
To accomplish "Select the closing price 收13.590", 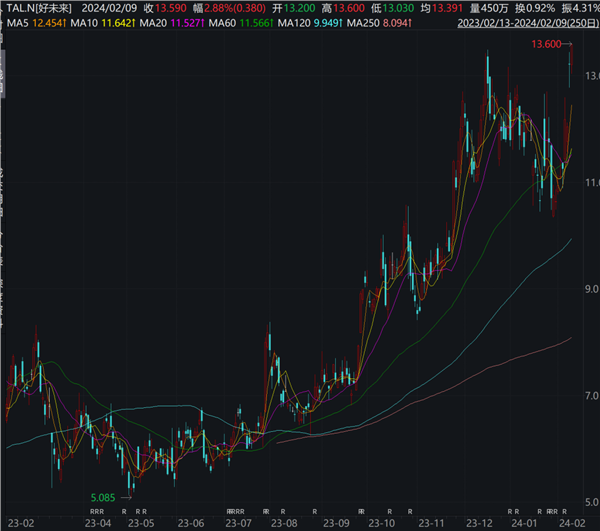I will [x=165, y=8].
